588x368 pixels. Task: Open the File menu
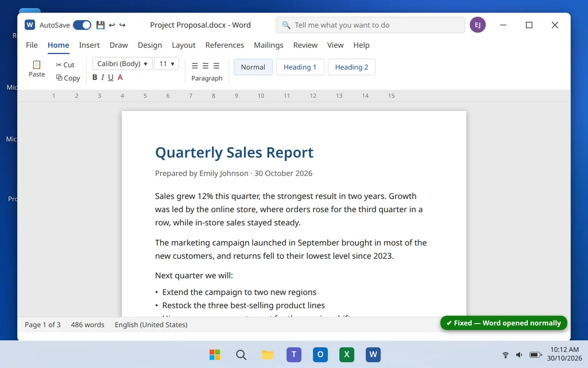coord(32,45)
